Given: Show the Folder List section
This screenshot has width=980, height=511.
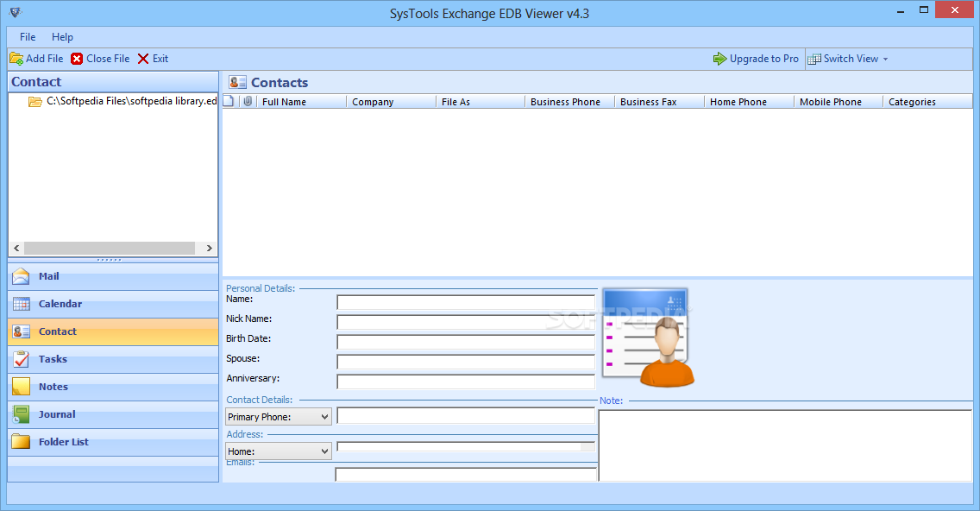Looking at the screenshot, I should tap(113, 442).
